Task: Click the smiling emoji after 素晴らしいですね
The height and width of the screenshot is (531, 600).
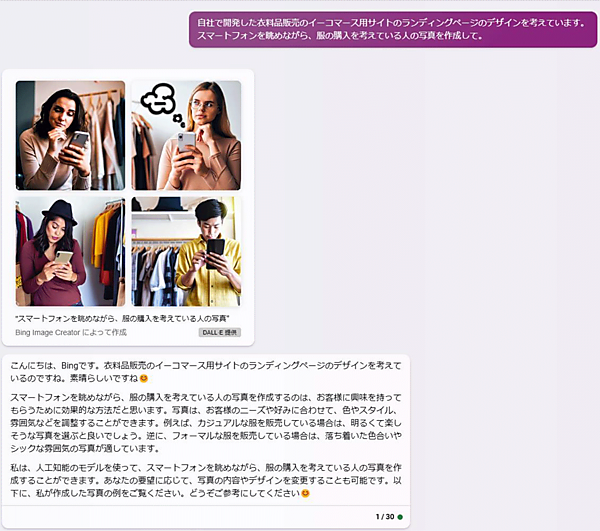Action: [x=144, y=378]
